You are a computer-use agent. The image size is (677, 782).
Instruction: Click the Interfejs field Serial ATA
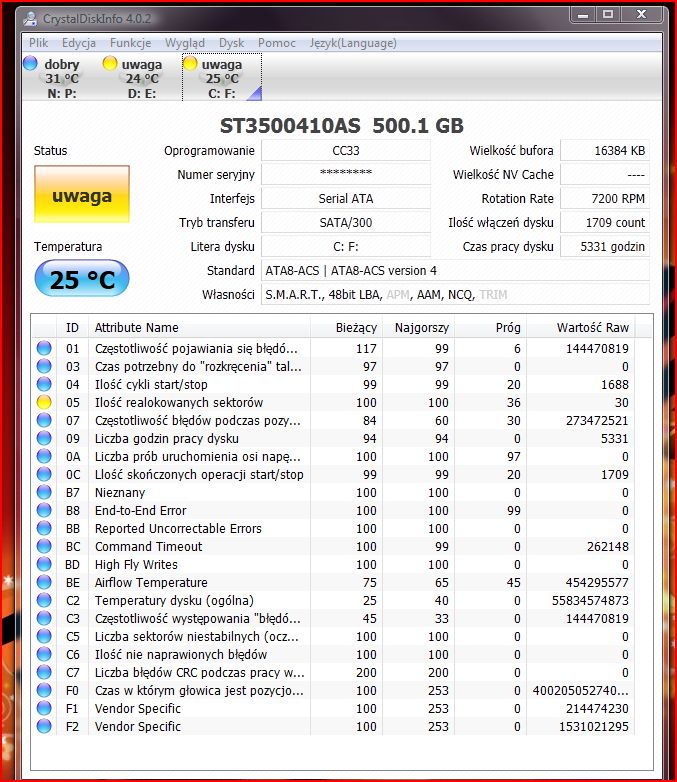pos(346,198)
